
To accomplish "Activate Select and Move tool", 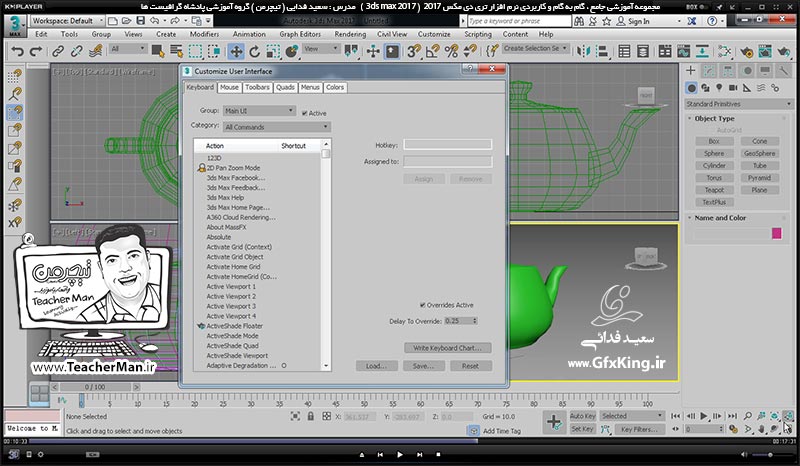I will pos(235,51).
